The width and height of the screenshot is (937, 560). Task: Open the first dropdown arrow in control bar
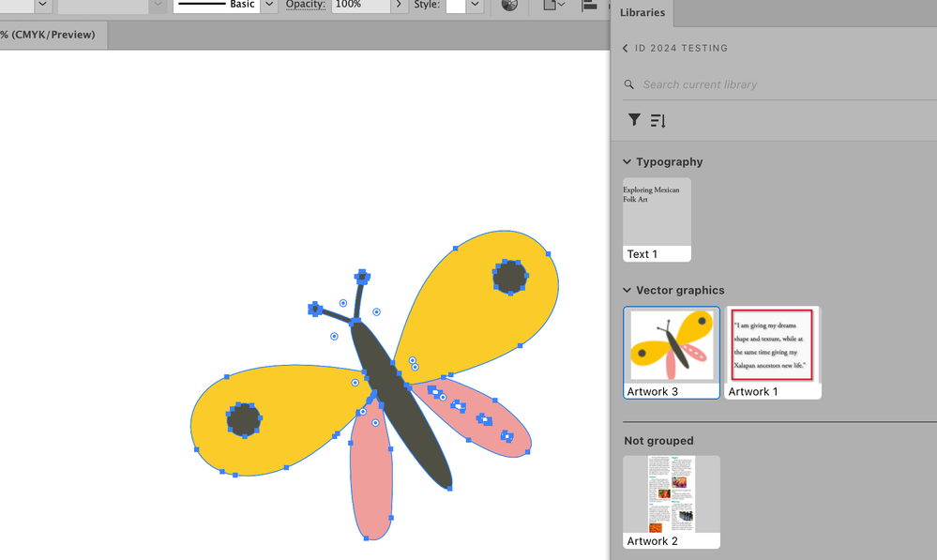pos(42,5)
